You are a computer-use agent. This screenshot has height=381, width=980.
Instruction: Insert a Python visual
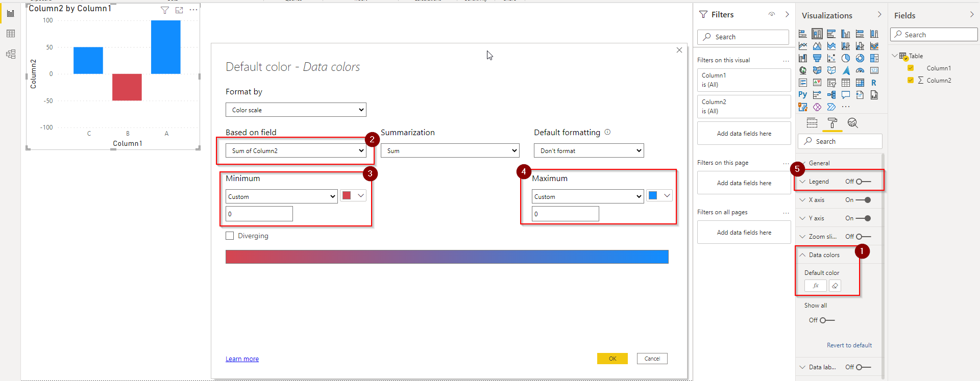coord(803,95)
